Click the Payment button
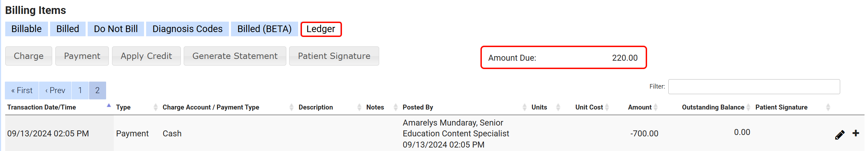 (82, 56)
